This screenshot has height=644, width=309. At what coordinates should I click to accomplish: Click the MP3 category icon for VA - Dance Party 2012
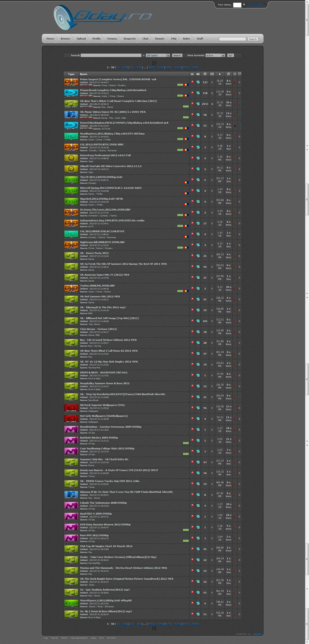coord(71,256)
